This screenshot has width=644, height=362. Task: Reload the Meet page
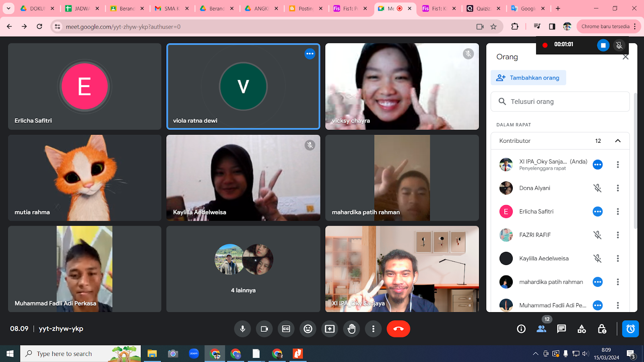click(39, 27)
